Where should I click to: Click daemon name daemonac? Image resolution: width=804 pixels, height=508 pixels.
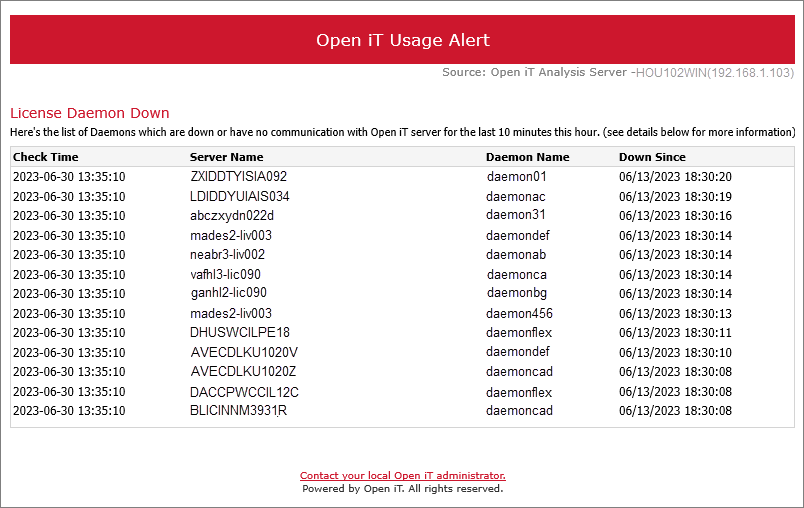(516, 196)
